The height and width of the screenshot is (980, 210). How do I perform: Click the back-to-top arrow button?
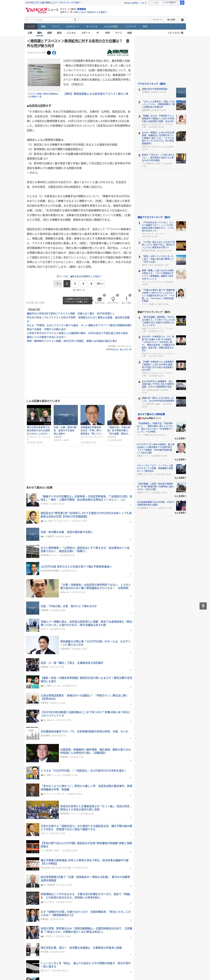pos(203,606)
